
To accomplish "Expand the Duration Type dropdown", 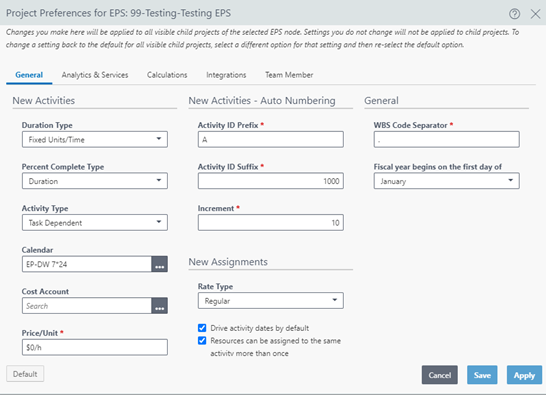I will [x=95, y=139].
